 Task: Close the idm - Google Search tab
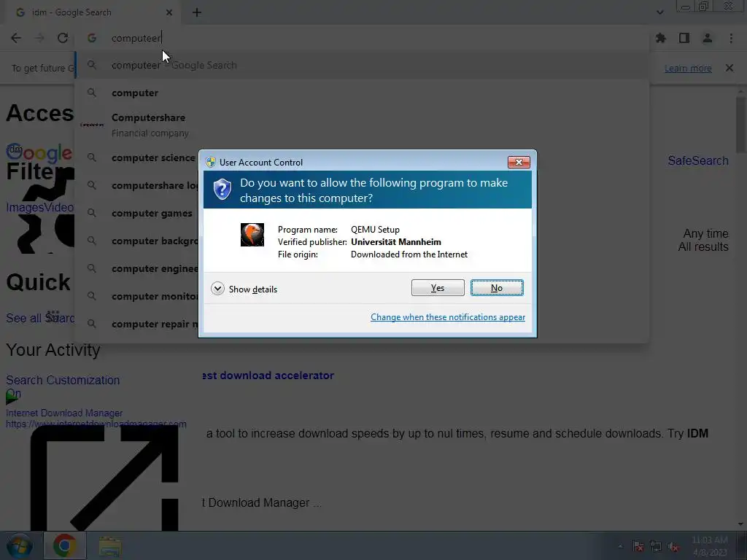pos(169,12)
